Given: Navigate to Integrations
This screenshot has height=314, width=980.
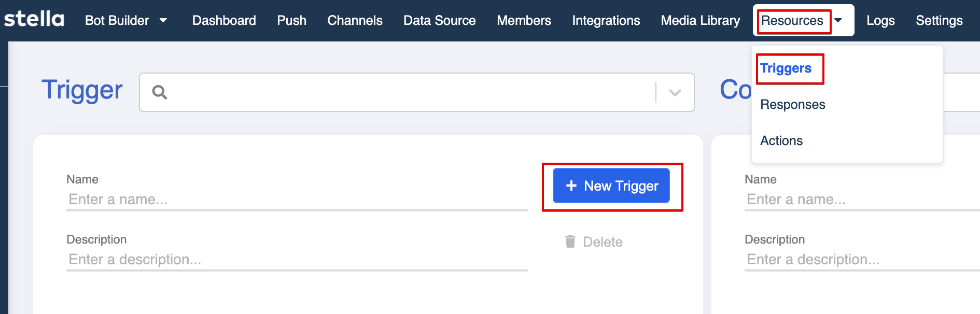Looking at the screenshot, I should [x=606, y=20].
